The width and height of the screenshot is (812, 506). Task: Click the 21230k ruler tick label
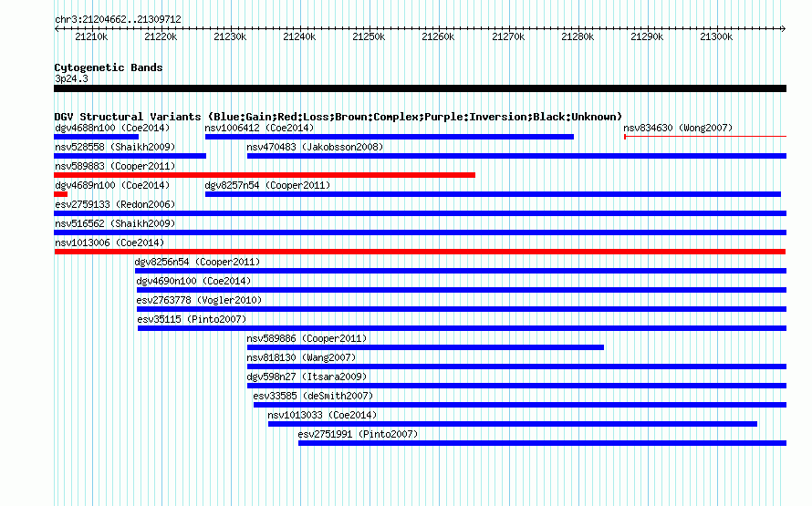point(231,36)
